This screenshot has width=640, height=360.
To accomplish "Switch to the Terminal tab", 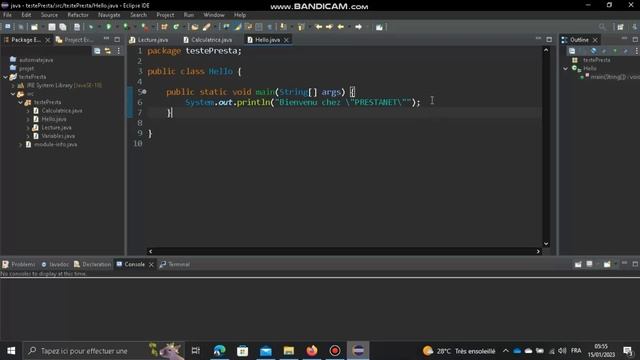I will [175, 264].
